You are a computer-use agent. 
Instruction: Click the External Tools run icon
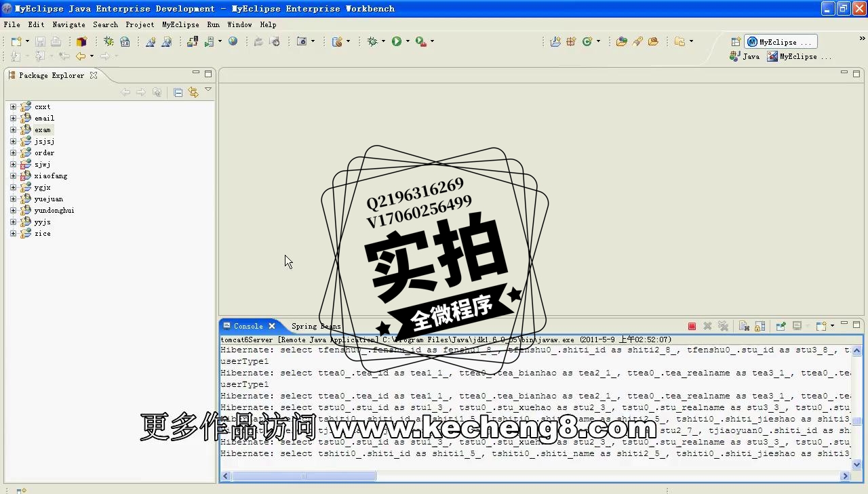point(421,41)
